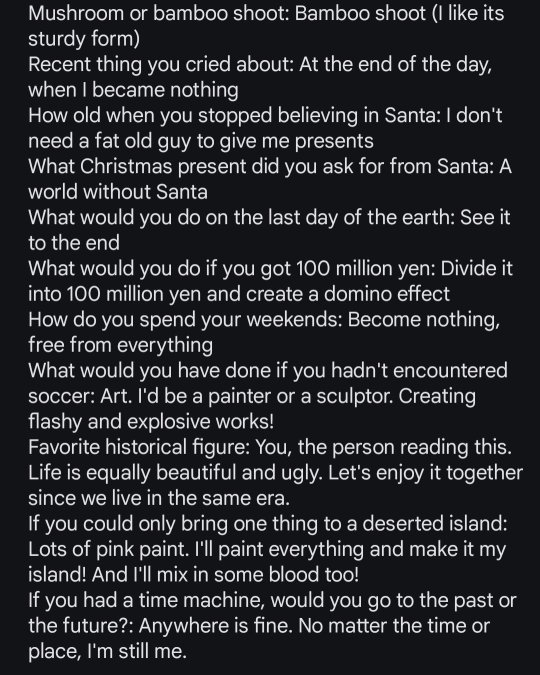This screenshot has height=675, width=540.
Task: Tap the 'world without Santa' answer
Action: tap(118, 192)
